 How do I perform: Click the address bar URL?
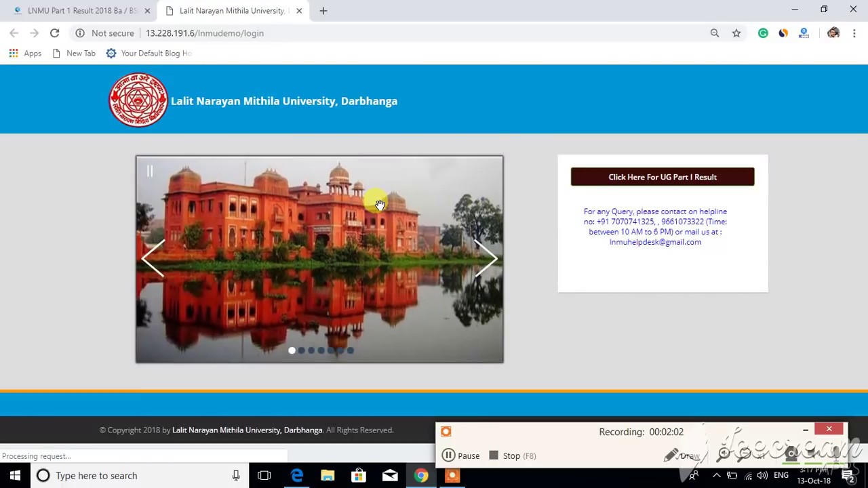pos(205,33)
